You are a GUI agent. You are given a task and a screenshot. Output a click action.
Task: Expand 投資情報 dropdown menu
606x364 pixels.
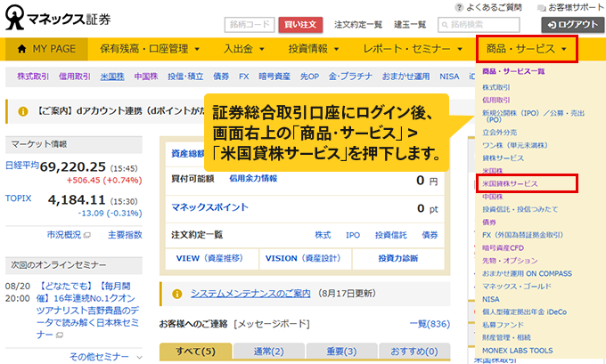(313, 49)
